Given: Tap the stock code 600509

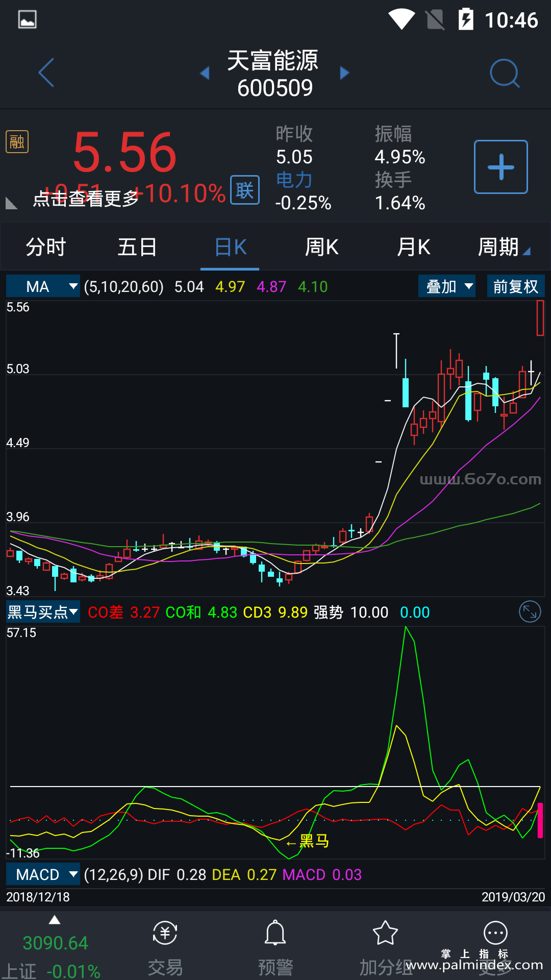Looking at the screenshot, I should 275,88.
